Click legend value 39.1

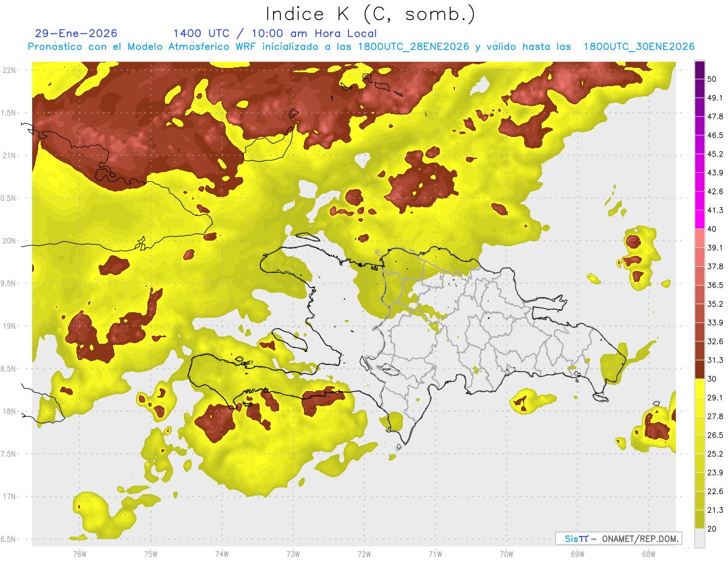click(x=715, y=248)
